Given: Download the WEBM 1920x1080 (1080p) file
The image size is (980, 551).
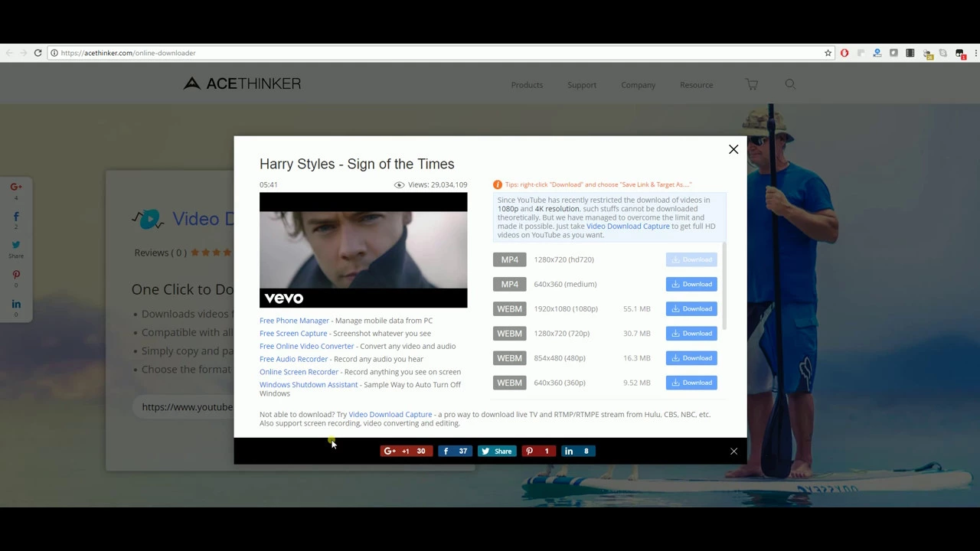Looking at the screenshot, I should tap(691, 308).
